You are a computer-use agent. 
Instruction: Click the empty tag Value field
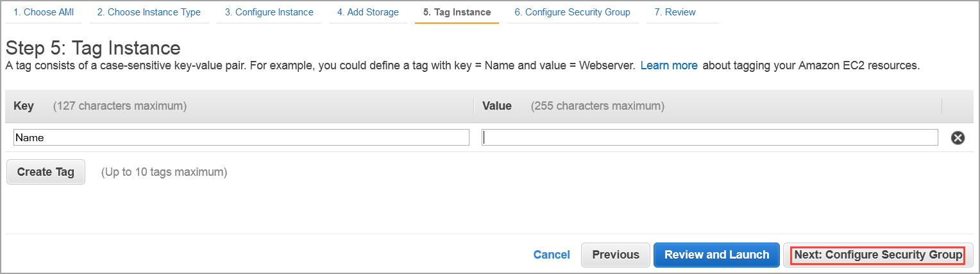[x=709, y=137]
